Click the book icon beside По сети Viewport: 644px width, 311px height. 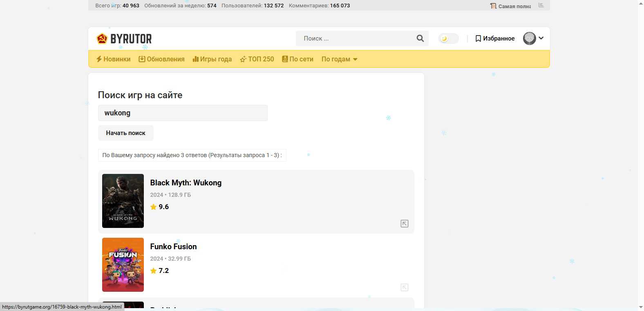(285, 59)
